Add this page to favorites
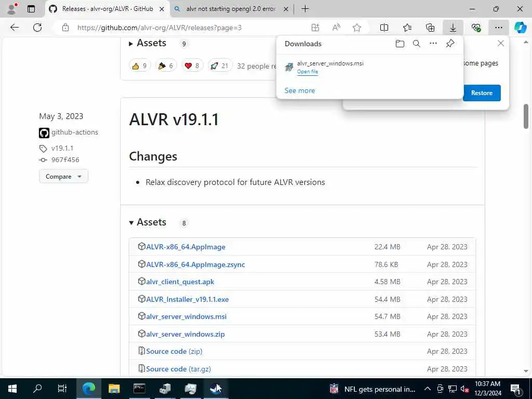The width and height of the screenshot is (532, 399). (x=357, y=28)
